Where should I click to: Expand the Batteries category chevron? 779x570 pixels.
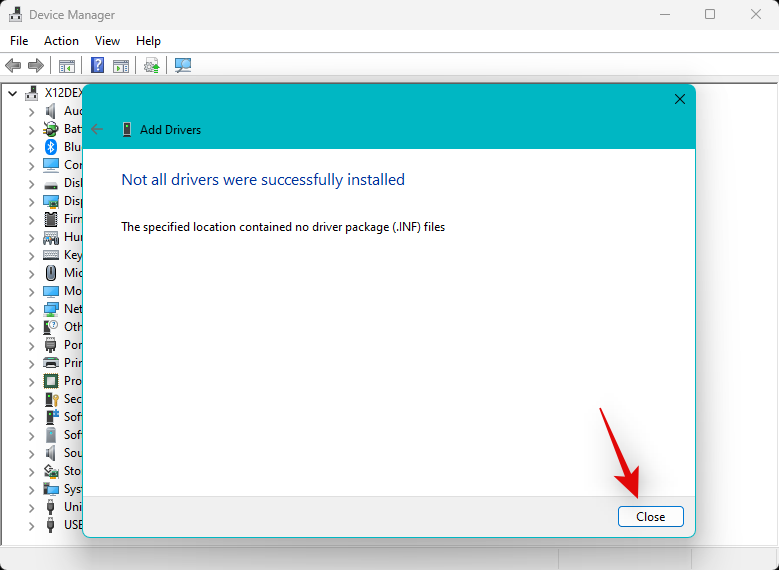point(31,130)
